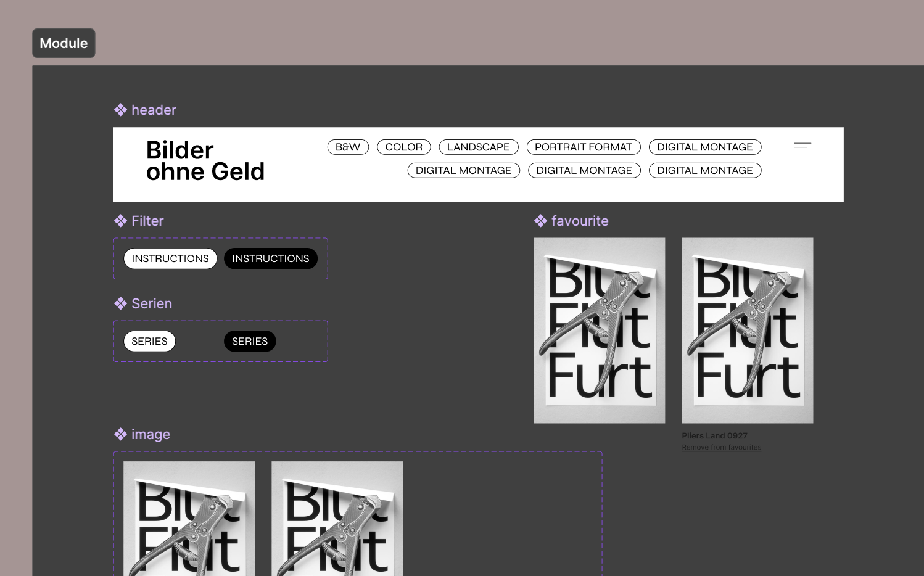Open the hamburger menu in the header
The width and height of the screenshot is (924, 576).
click(802, 143)
